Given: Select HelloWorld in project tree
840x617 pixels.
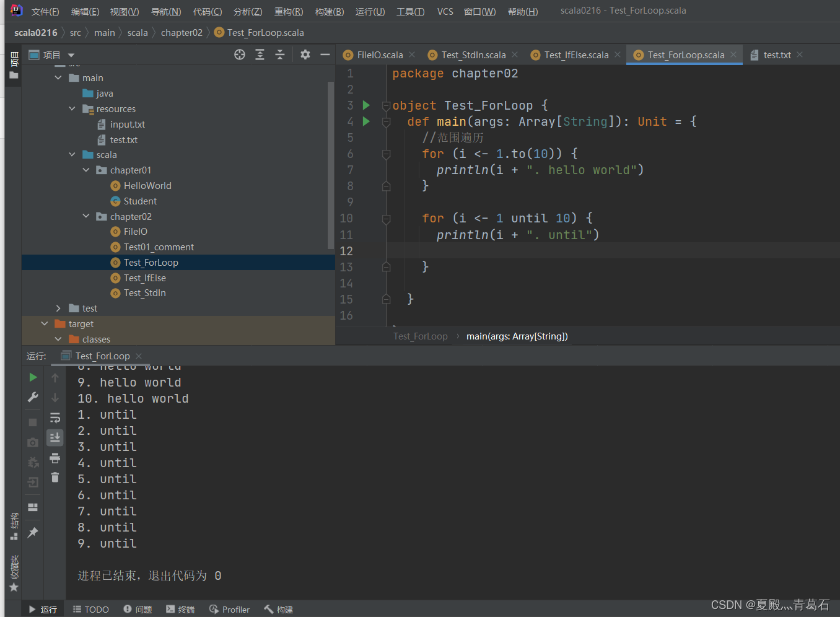Looking at the screenshot, I should tap(147, 185).
